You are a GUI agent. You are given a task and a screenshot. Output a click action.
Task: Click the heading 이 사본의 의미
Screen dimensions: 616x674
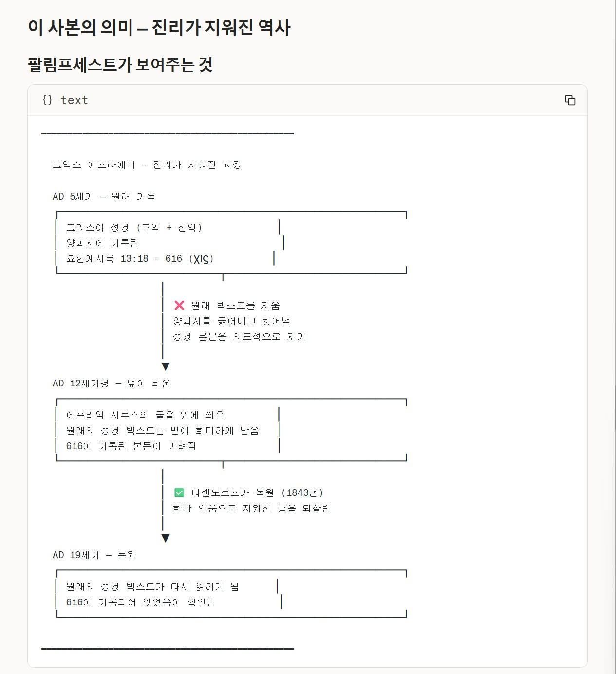tap(159, 27)
